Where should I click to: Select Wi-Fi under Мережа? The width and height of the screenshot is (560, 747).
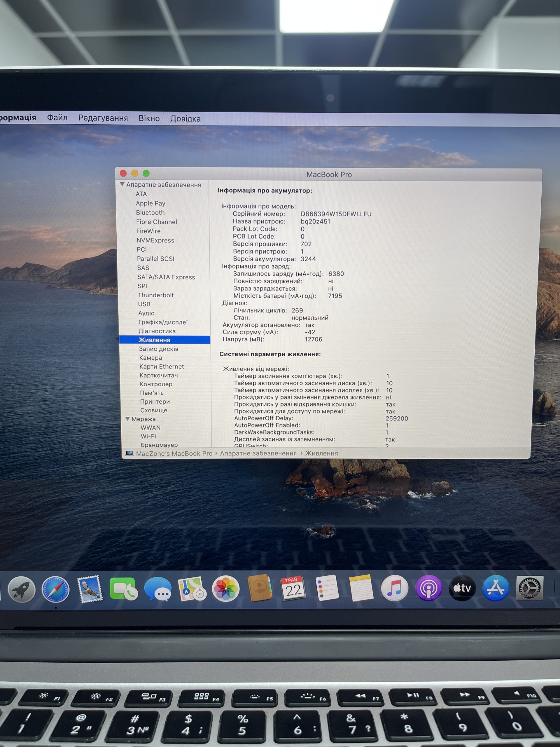point(148,436)
